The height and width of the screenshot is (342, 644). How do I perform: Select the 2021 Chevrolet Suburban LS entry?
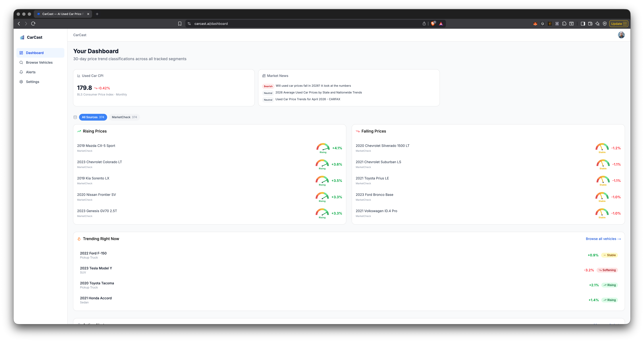[488, 164]
